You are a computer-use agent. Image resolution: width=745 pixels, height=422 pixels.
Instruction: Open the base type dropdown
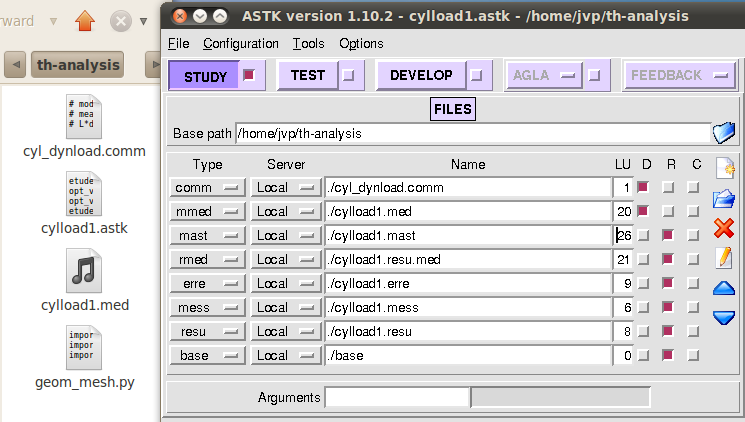(208, 355)
